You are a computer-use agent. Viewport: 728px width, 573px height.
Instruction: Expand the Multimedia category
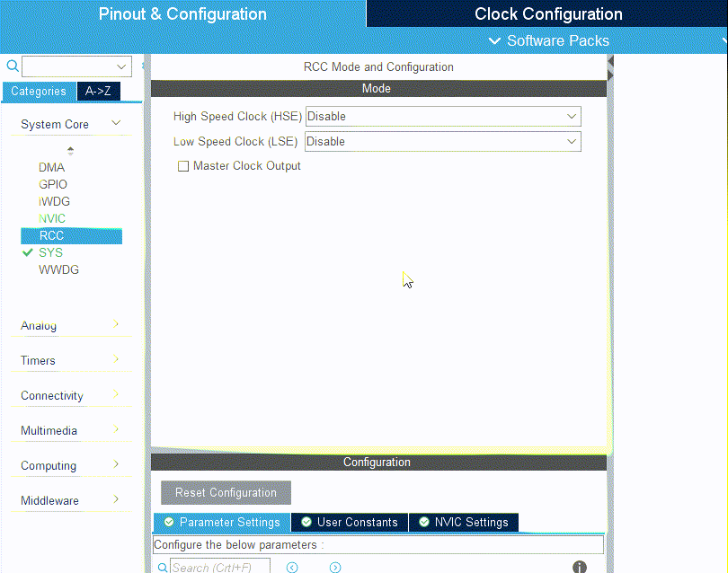point(116,428)
